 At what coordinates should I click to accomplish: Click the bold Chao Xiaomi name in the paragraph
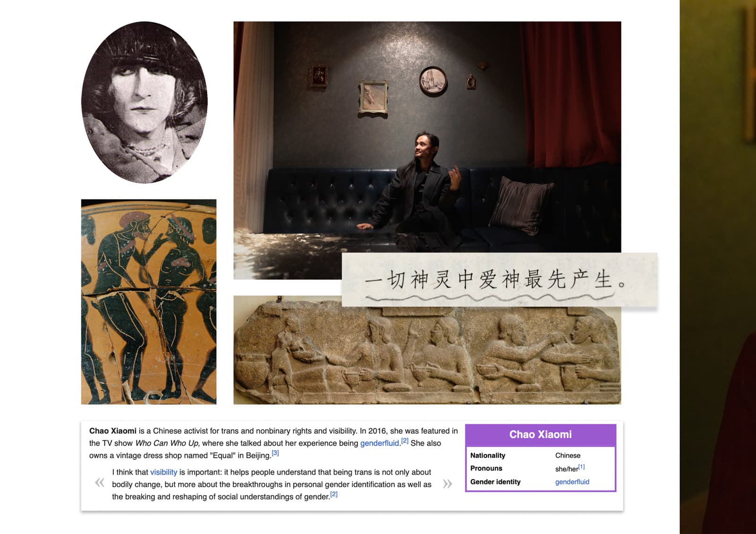tap(113, 431)
